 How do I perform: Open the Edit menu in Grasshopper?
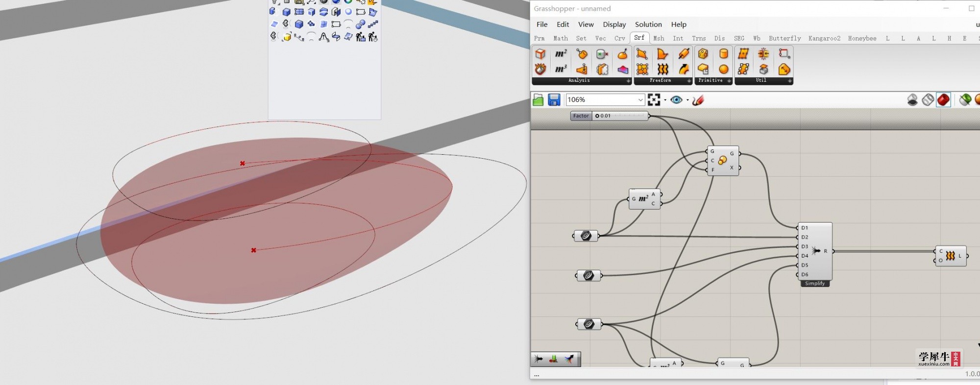coord(563,24)
